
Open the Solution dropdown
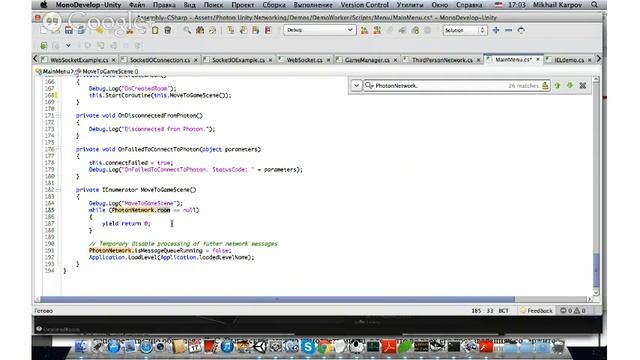pos(465,30)
